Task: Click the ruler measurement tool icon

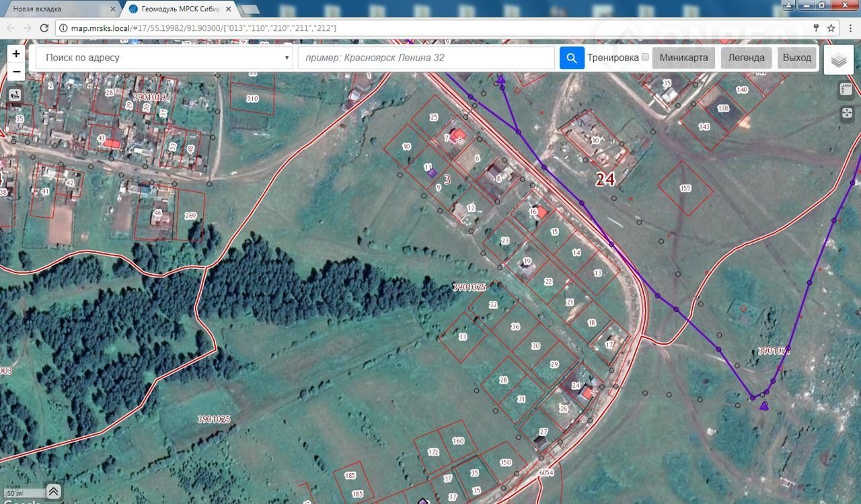Action: (847, 90)
